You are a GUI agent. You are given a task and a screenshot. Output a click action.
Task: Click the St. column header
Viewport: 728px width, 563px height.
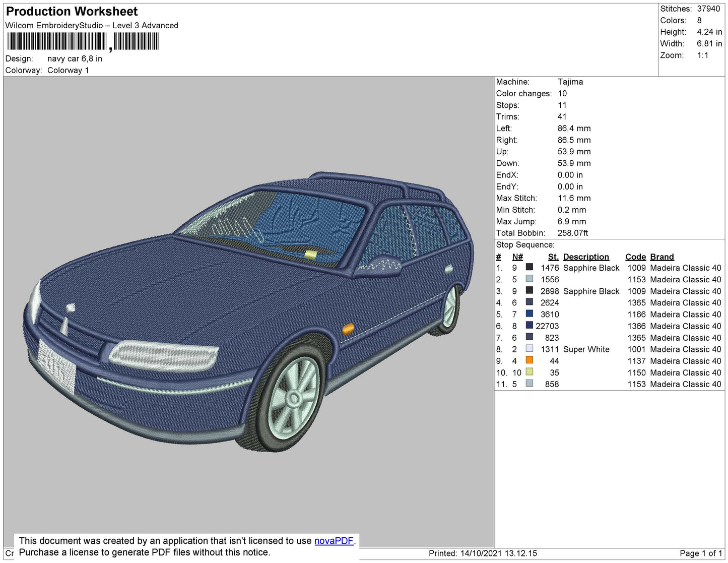click(x=553, y=257)
